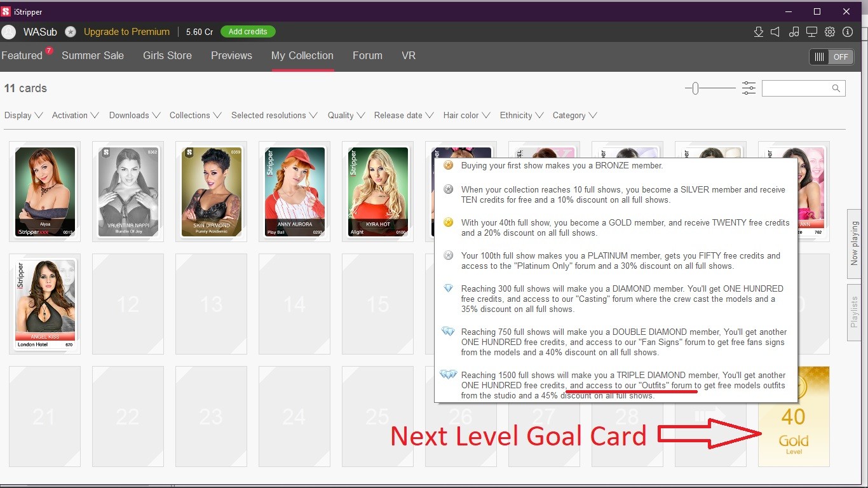Click the megaphone announcements icon
Screen dimensions: 868x488
[775, 32]
